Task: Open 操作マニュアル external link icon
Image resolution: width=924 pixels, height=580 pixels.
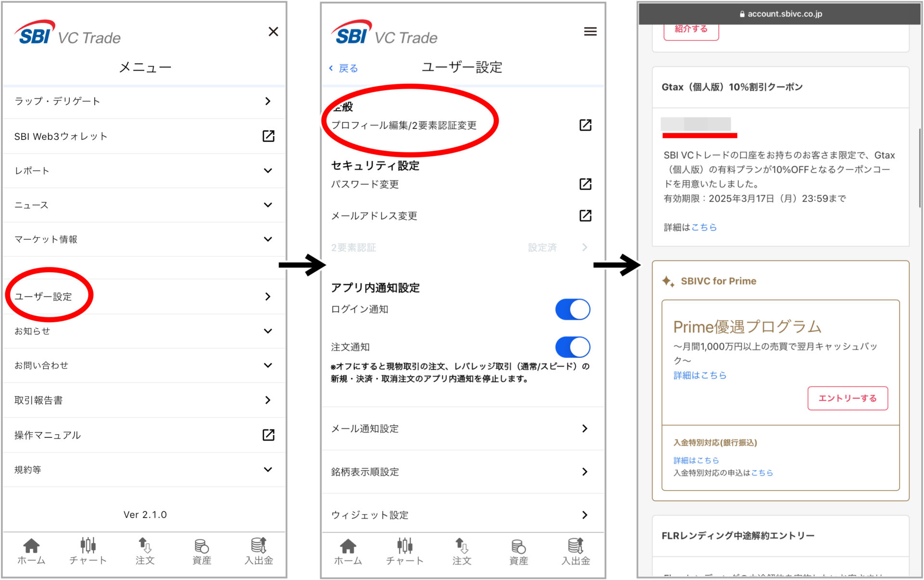Action: 268,435
